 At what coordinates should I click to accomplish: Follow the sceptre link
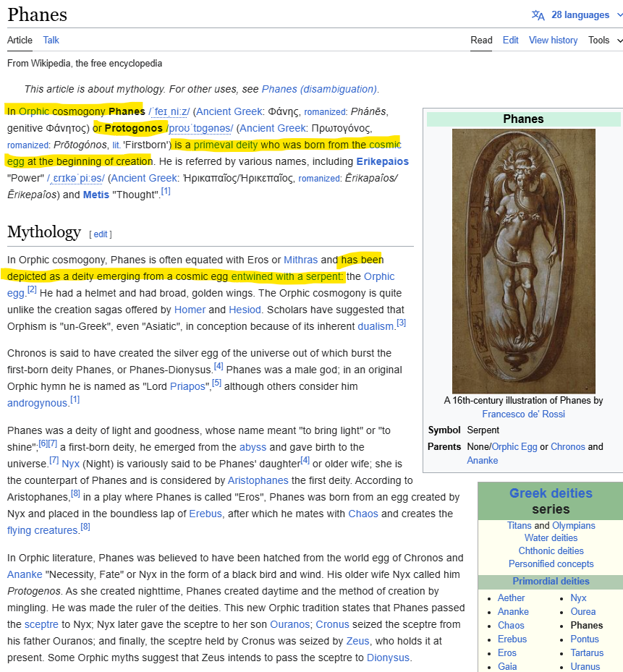pyautogui.click(x=41, y=625)
